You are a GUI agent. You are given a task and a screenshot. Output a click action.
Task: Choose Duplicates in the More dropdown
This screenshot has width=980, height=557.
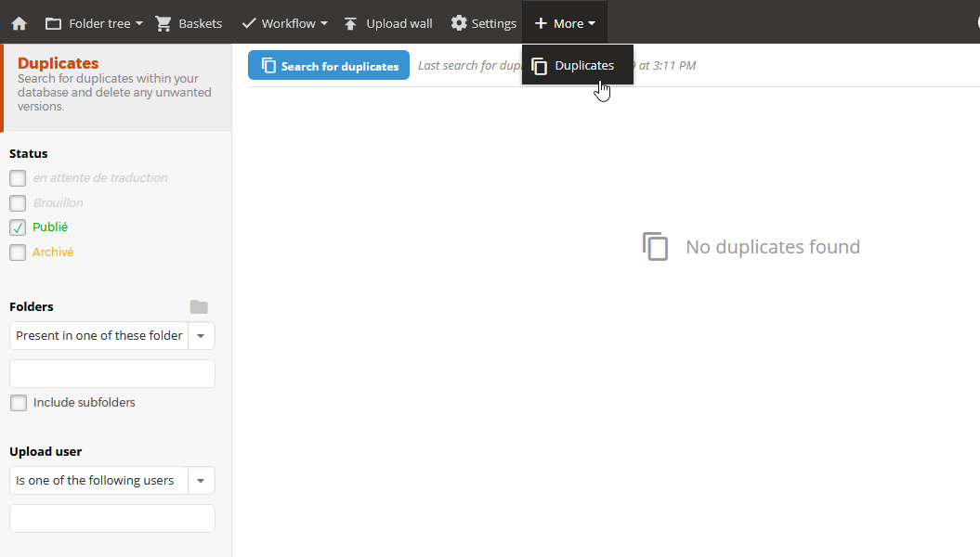(578, 65)
